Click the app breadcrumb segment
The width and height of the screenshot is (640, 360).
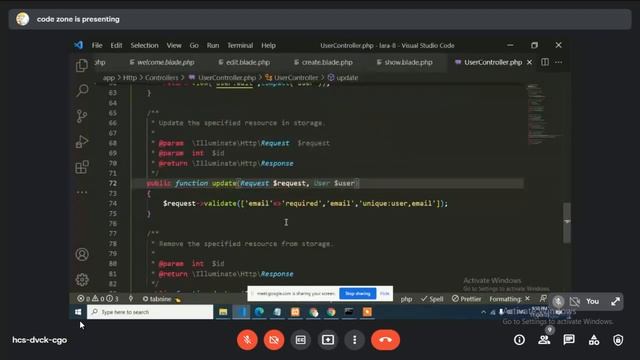(x=109, y=78)
